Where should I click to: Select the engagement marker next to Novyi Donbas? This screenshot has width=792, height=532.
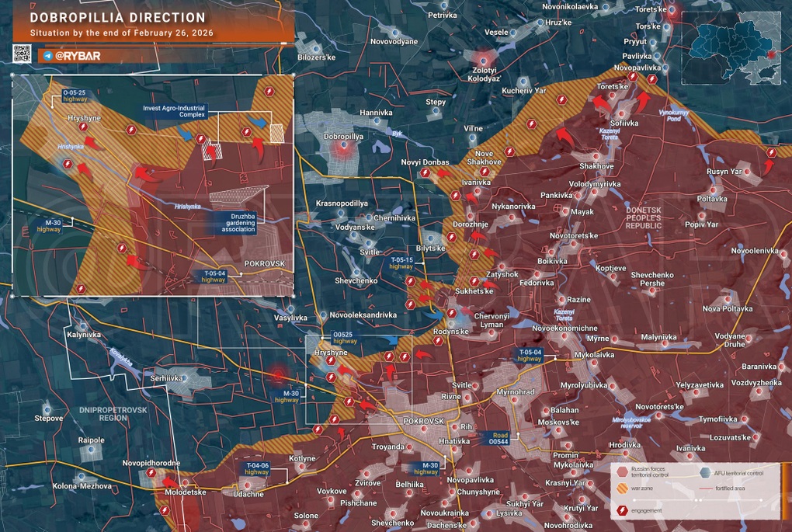pyautogui.click(x=426, y=173)
